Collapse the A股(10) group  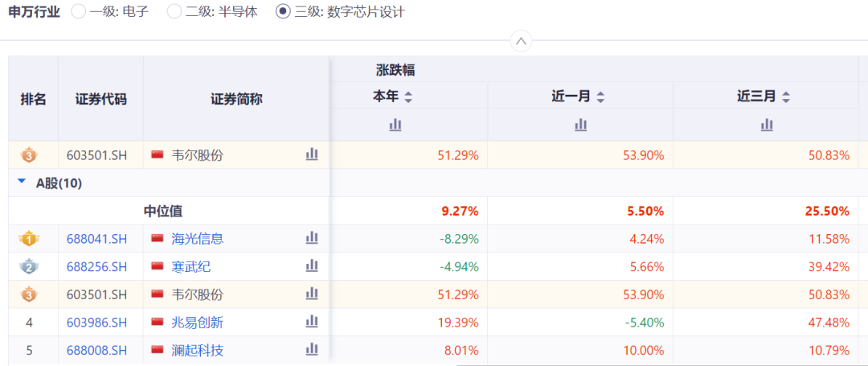23,181
